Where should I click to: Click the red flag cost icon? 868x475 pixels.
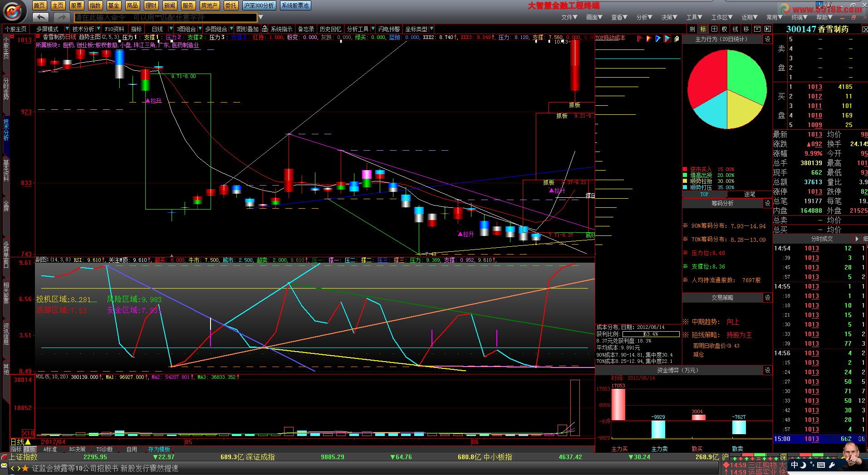pos(640,39)
